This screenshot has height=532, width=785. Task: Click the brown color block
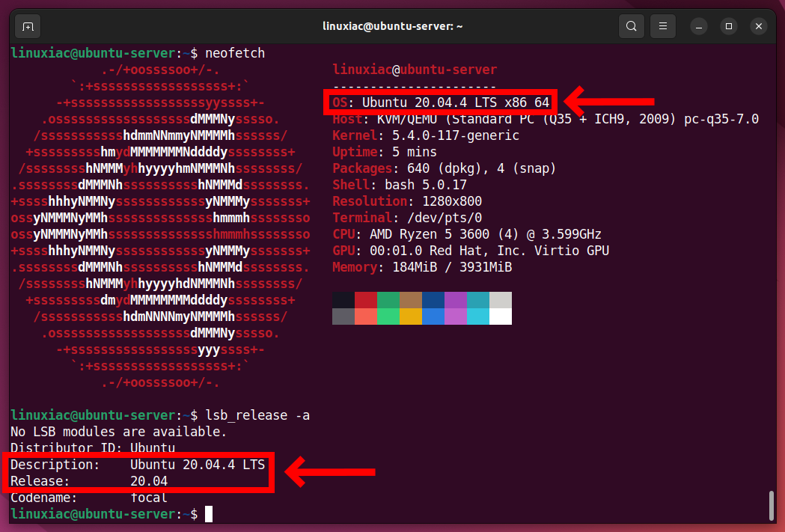[411, 300]
